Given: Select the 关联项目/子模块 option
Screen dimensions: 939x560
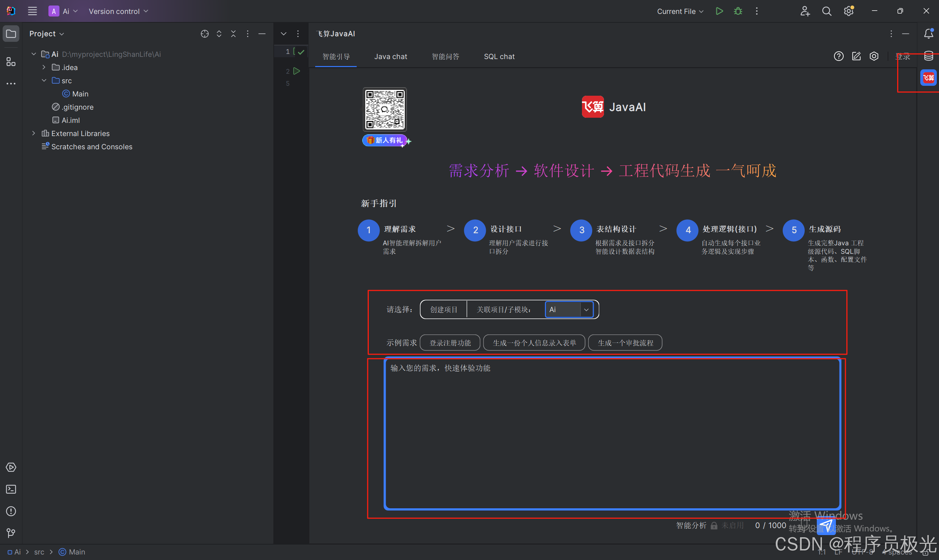Looking at the screenshot, I should click(x=504, y=310).
